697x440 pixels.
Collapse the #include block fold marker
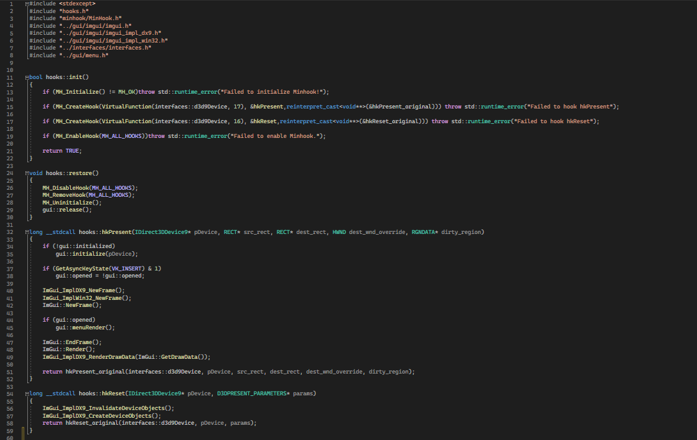pyautogui.click(x=27, y=4)
